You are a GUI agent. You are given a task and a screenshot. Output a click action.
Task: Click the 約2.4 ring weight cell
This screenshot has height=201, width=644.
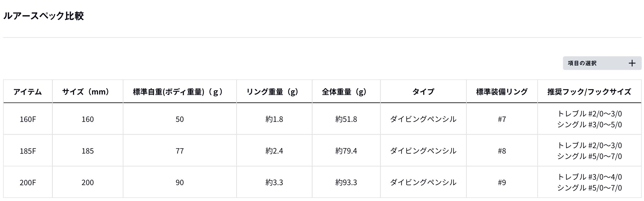[274, 151]
